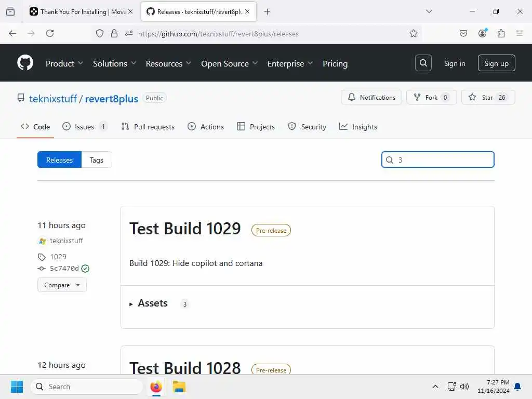Focus the release search field

coord(437,159)
